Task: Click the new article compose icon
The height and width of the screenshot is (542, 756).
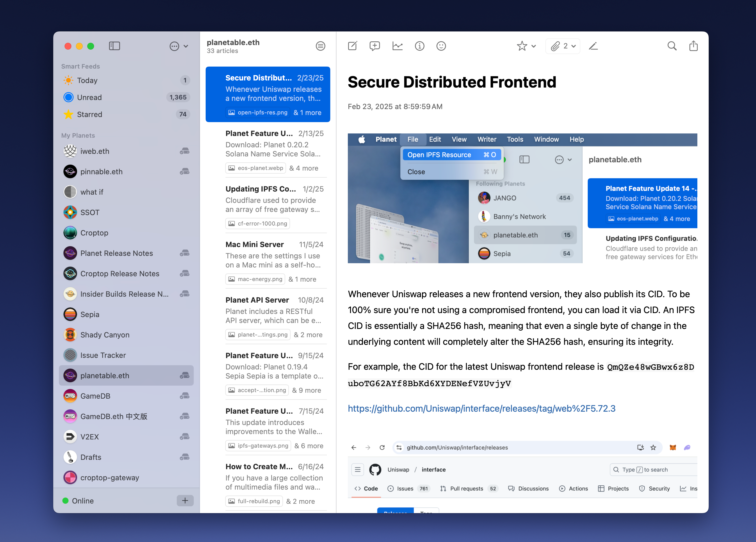Action: pyautogui.click(x=352, y=46)
